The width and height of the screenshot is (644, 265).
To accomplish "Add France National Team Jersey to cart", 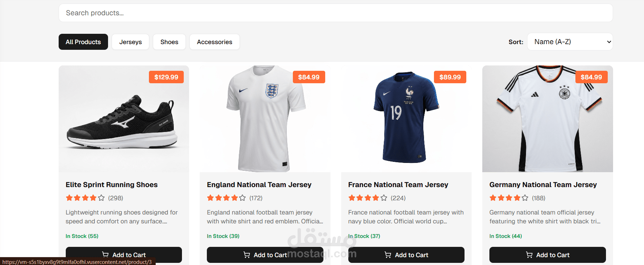I will (x=406, y=255).
